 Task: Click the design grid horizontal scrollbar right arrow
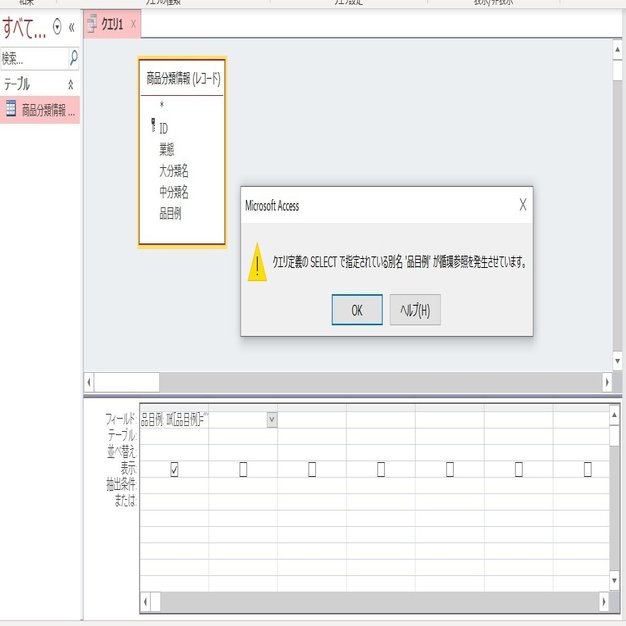(x=604, y=601)
